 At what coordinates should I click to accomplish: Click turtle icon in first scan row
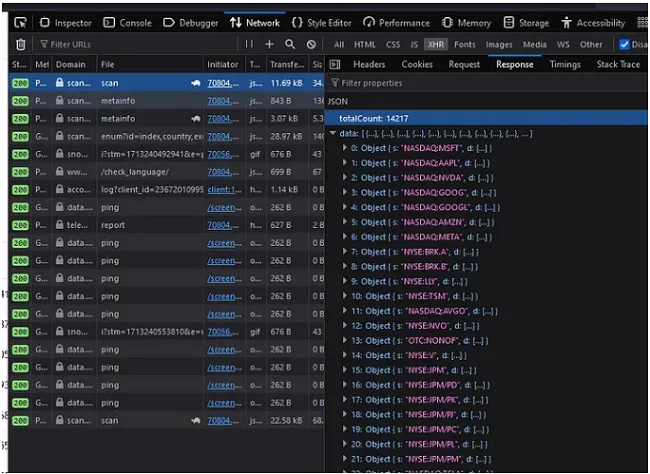195,83
